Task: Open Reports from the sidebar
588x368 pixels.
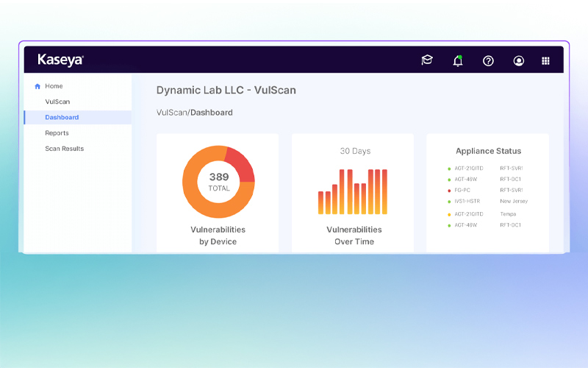Action: [x=57, y=133]
